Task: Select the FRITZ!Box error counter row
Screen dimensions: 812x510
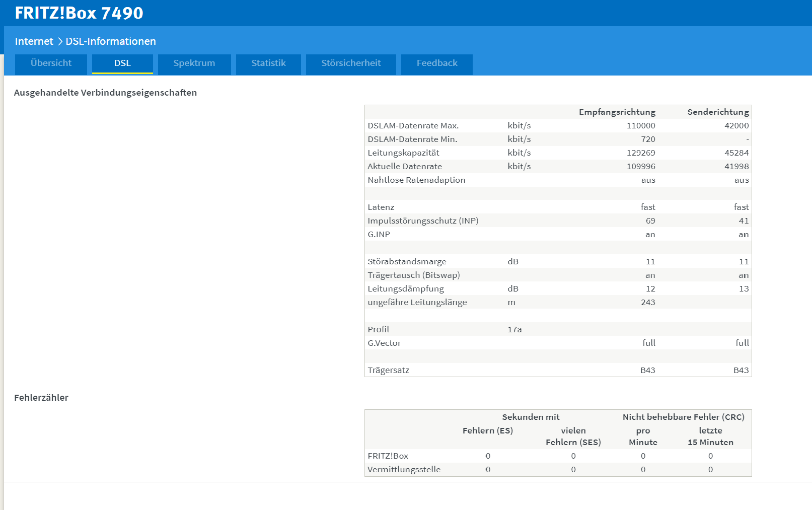Action: click(x=558, y=456)
